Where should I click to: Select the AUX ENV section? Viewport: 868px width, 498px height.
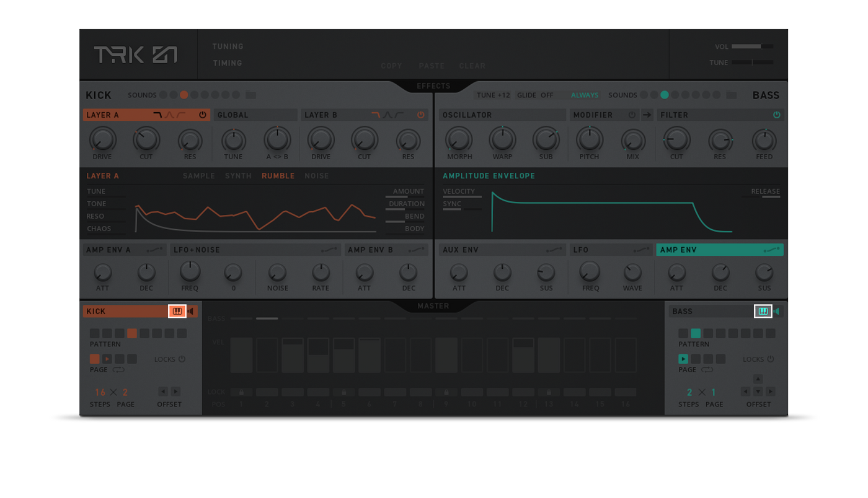pos(503,250)
